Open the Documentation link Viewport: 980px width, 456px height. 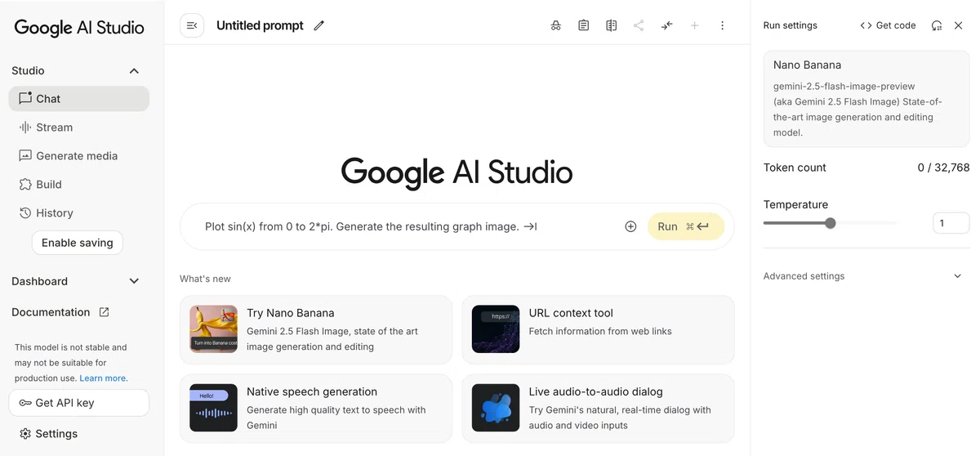(60, 312)
